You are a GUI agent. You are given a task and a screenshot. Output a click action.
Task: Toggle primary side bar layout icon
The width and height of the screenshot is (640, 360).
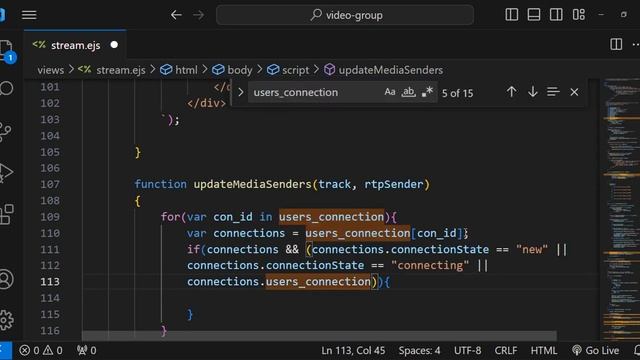511,15
